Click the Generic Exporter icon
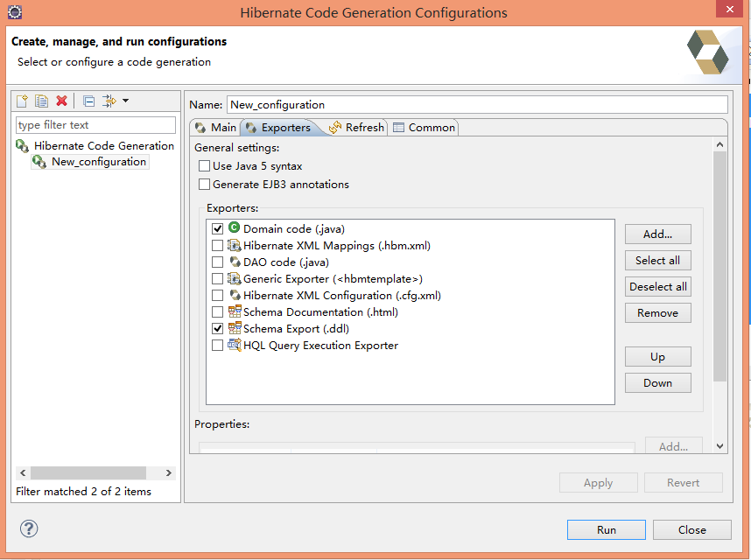 [x=235, y=278]
